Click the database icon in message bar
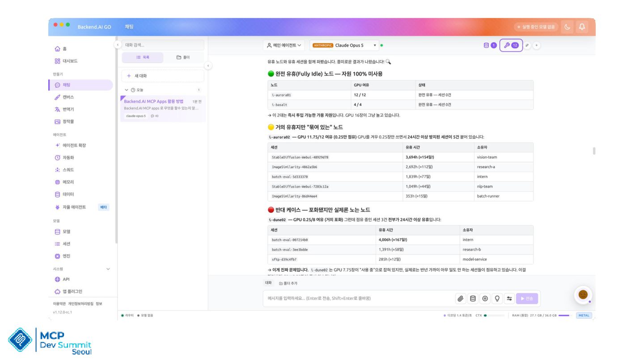Viewport: 644px width, 363px height. (x=473, y=299)
